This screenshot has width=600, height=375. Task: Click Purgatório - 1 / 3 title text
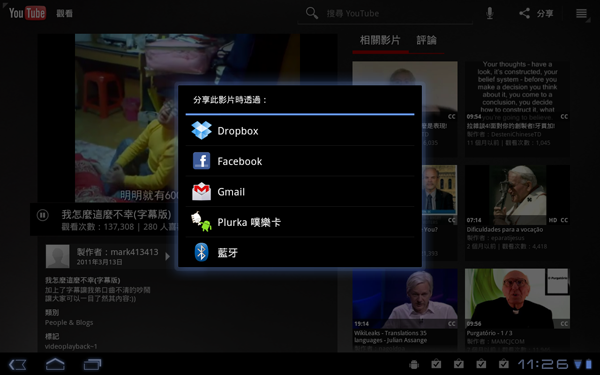point(489,333)
